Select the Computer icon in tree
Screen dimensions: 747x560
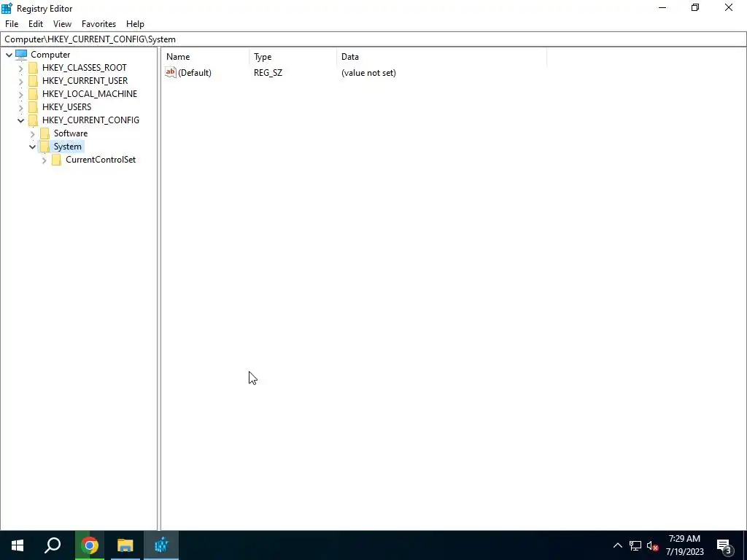coord(21,54)
